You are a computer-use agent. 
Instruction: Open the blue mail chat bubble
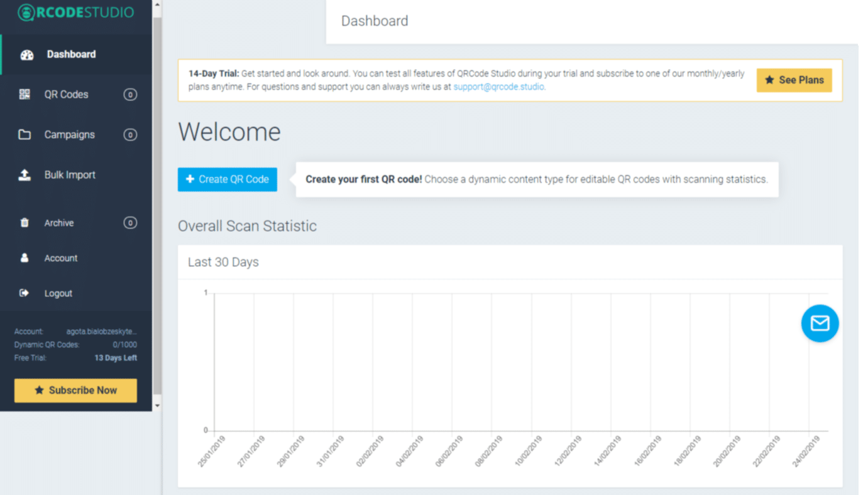pyautogui.click(x=820, y=324)
